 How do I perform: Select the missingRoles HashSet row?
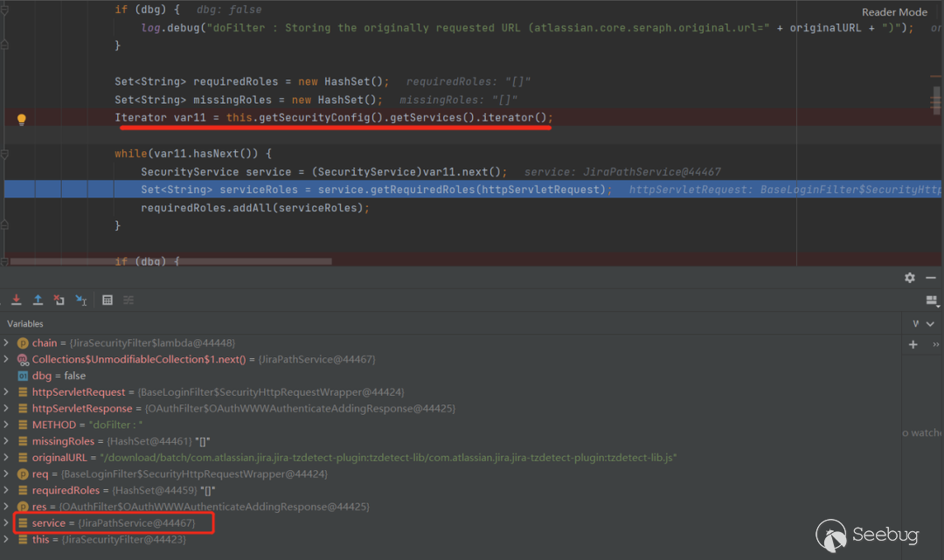pos(450,441)
